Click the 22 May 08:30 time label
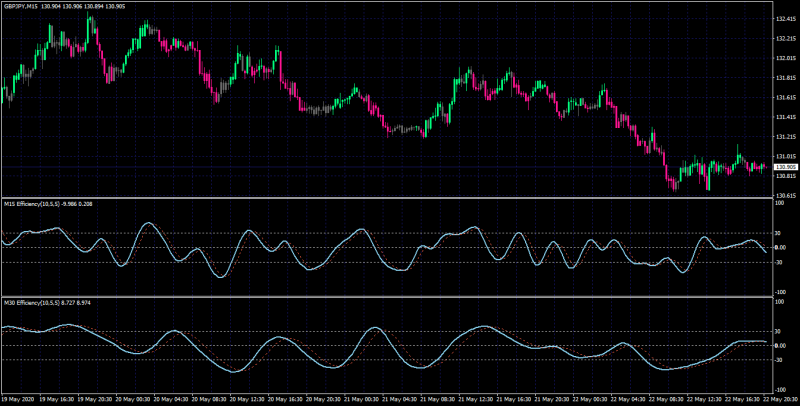The image size is (800, 406). coord(666,399)
